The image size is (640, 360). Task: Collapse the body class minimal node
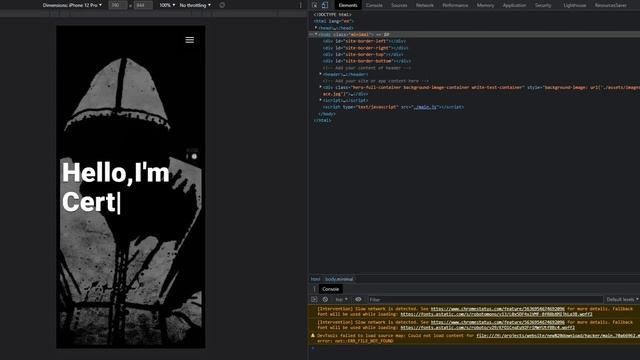tap(316, 35)
